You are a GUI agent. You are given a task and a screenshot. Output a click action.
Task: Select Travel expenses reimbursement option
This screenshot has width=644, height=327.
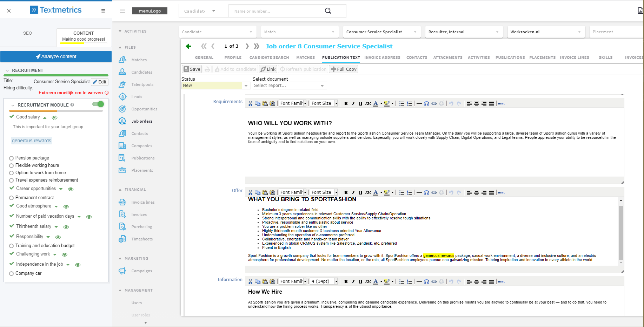point(11,180)
